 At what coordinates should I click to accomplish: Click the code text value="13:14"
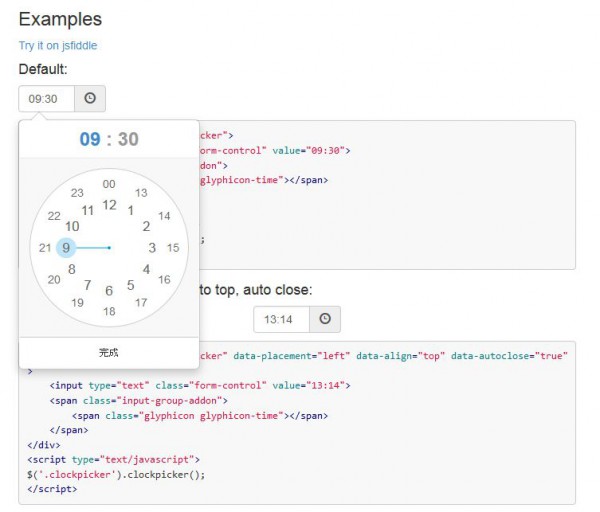point(308,385)
